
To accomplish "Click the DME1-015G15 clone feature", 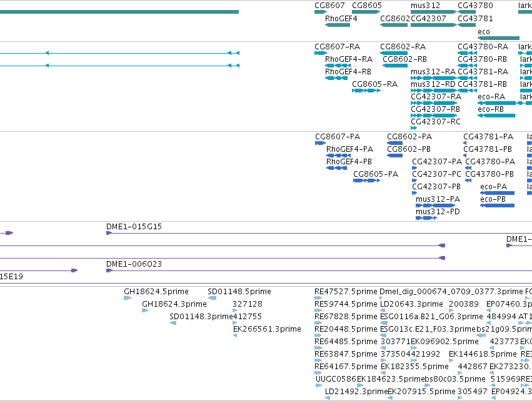I will (319, 233).
